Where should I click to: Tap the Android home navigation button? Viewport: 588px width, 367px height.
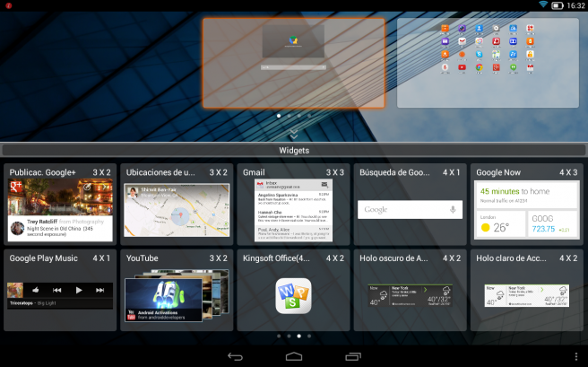click(294, 356)
